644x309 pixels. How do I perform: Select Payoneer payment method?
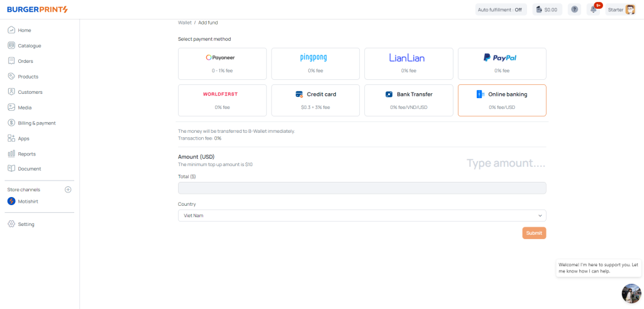(x=222, y=63)
